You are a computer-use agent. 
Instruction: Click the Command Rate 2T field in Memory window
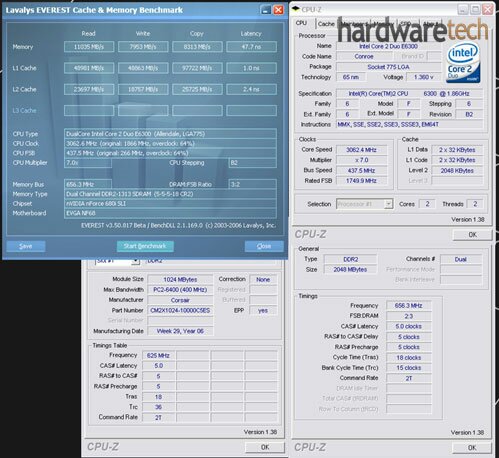409,379
